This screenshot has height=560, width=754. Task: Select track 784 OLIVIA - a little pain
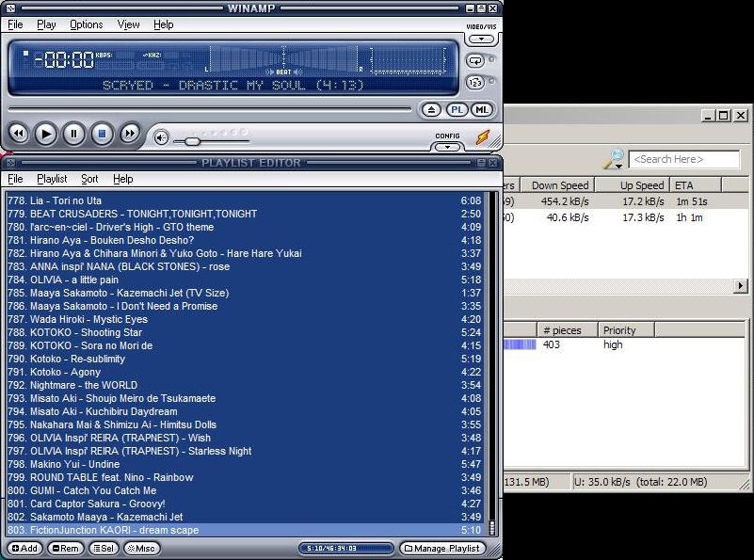click(x=245, y=280)
